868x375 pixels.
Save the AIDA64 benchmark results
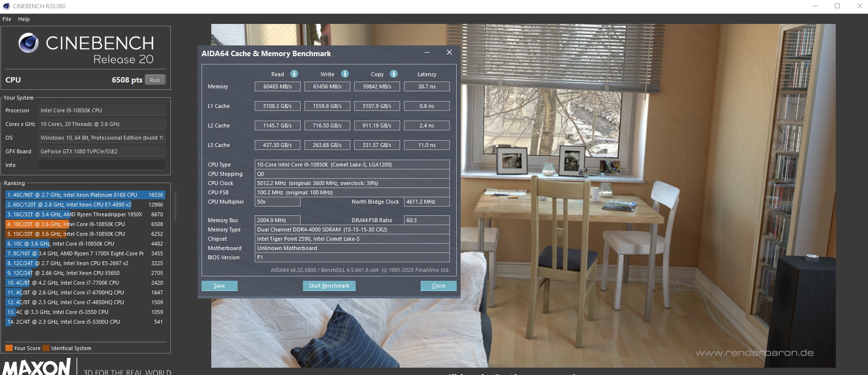pyautogui.click(x=220, y=286)
